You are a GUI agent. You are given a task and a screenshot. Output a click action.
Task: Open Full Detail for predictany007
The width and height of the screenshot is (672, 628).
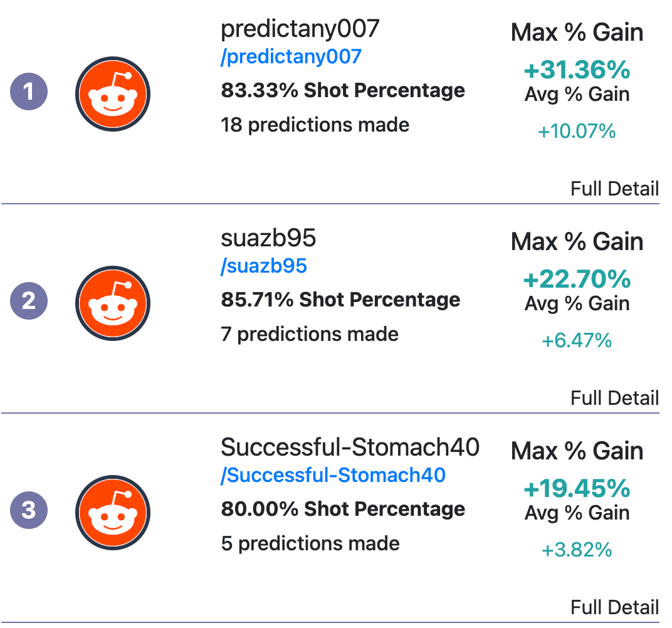pyautogui.click(x=614, y=189)
